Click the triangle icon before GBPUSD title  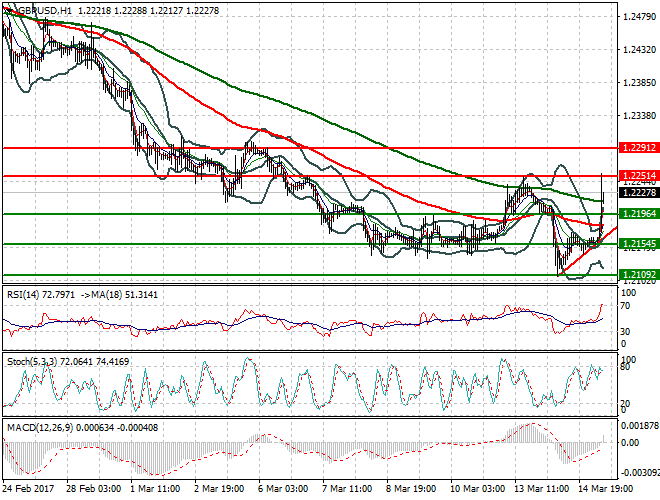(6, 9)
